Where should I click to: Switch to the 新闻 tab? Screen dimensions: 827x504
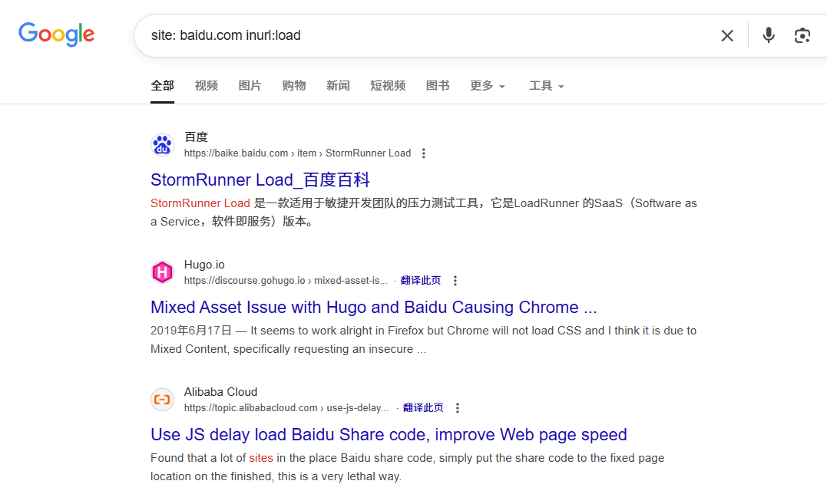[x=338, y=86]
